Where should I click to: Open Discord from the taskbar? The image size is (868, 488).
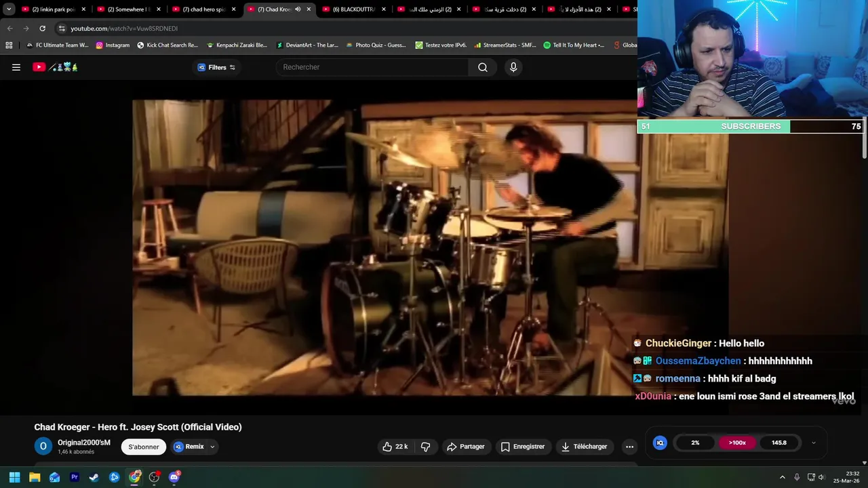pyautogui.click(x=174, y=477)
